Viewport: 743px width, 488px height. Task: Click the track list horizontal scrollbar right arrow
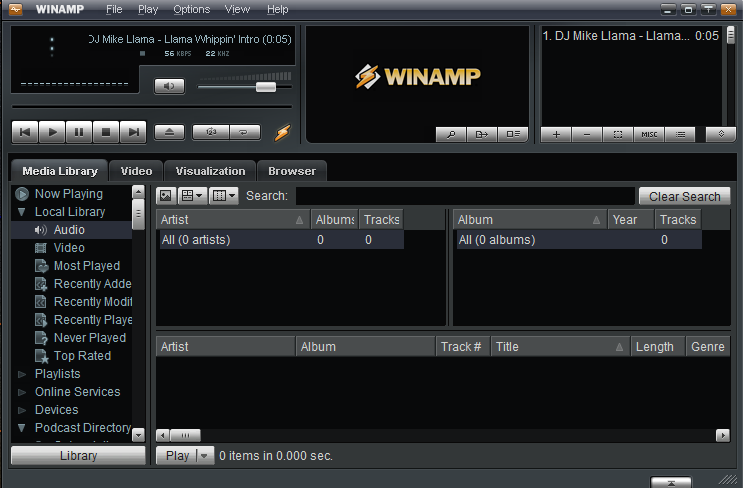coord(723,435)
